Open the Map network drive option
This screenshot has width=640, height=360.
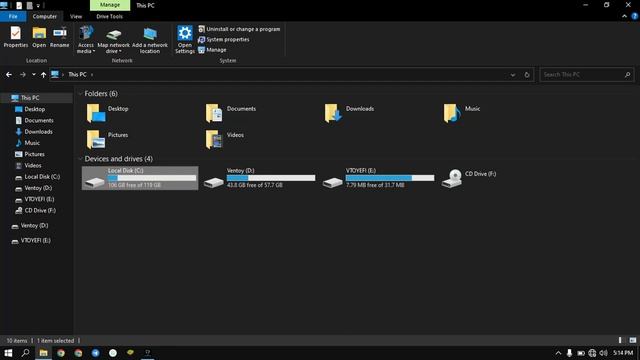pos(113,40)
